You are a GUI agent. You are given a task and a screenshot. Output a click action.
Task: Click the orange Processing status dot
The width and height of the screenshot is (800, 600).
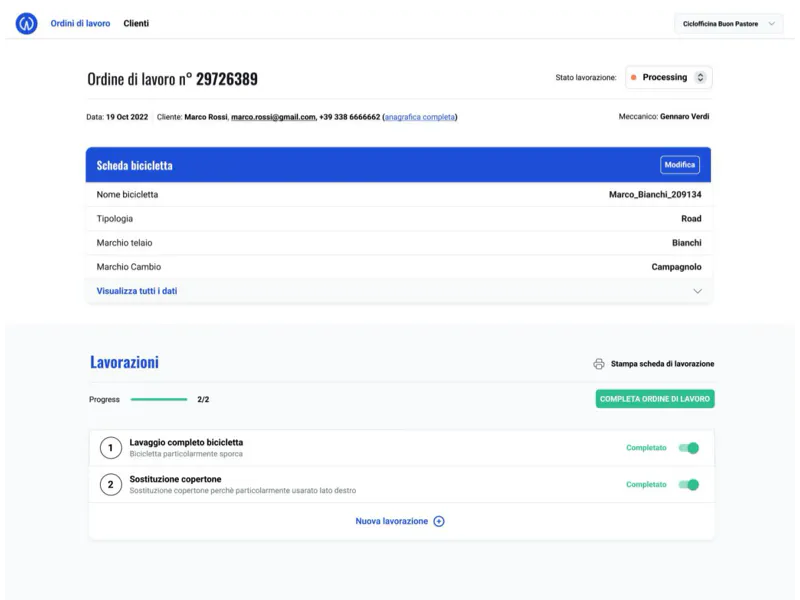634,78
